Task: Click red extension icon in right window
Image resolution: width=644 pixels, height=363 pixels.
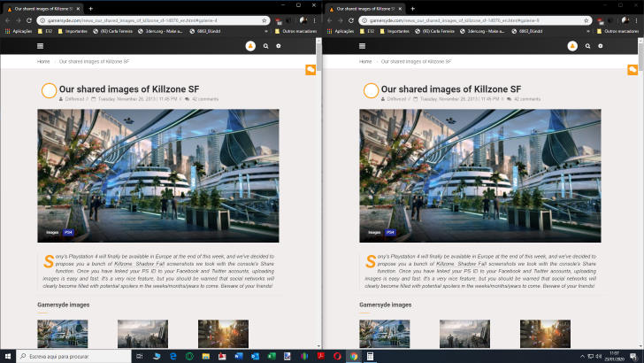Action: pyautogui.click(x=601, y=20)
